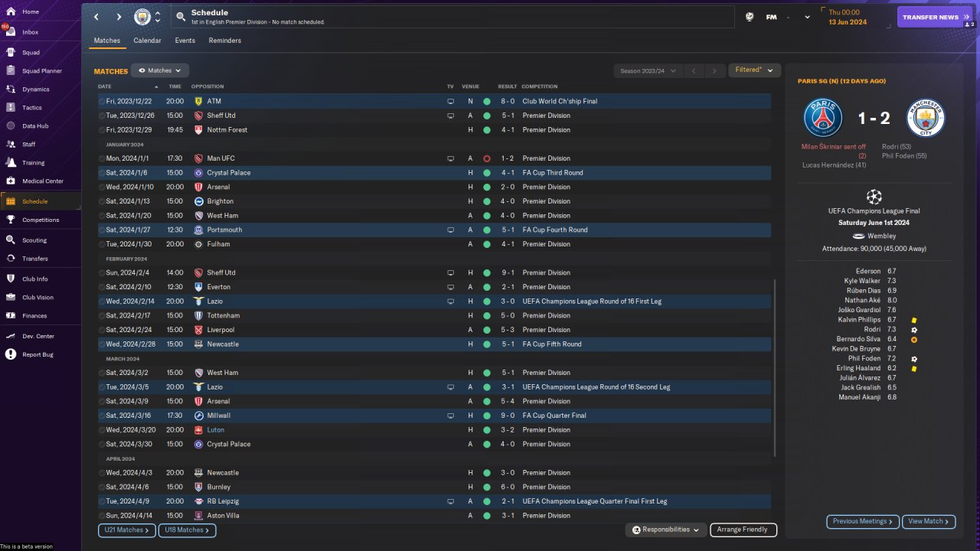
Task: Click the Manchester City badge in the match panel
Action: (x=926, y=118)
